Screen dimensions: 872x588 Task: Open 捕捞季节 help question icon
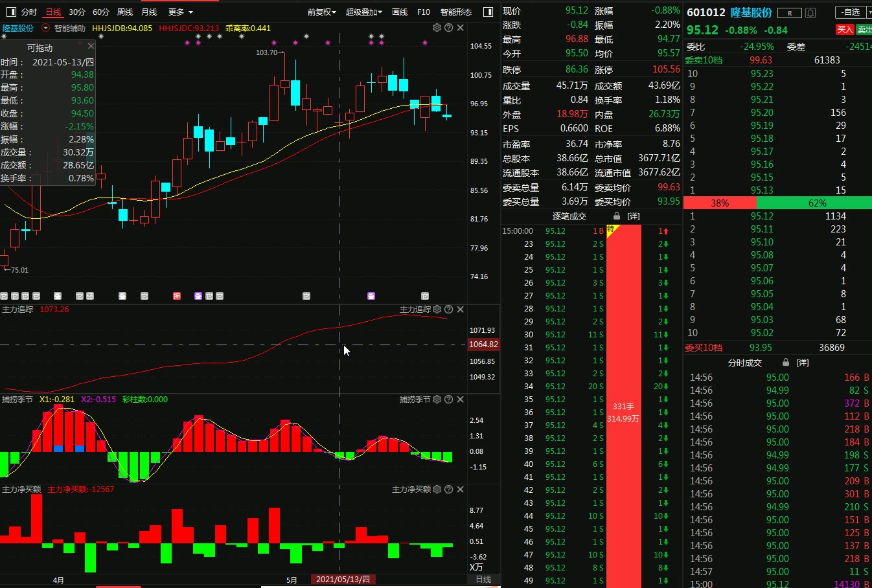[448, 400]
